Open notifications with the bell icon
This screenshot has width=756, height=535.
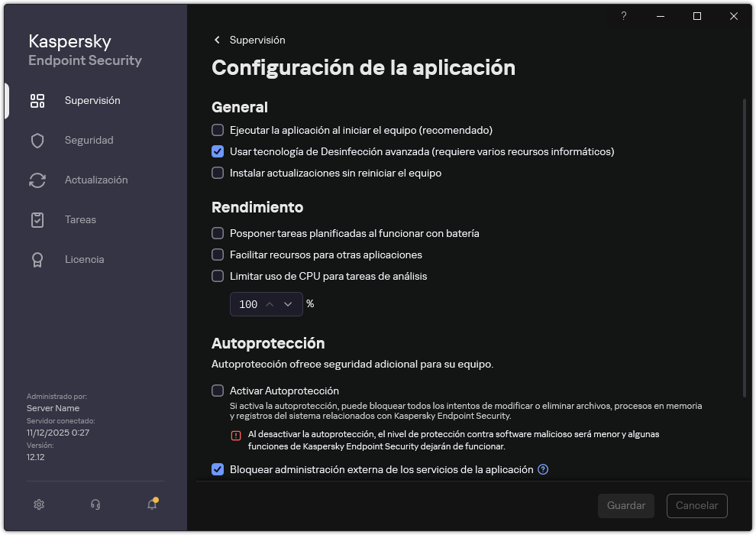pyautogui.click(x=150, y=504)
